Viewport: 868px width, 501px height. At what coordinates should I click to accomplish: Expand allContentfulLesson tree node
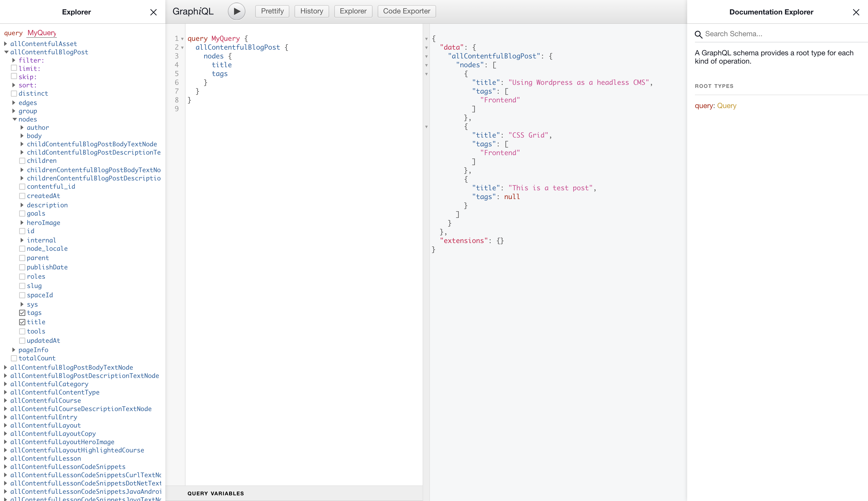pyautogui.click(x=6, y=458)
